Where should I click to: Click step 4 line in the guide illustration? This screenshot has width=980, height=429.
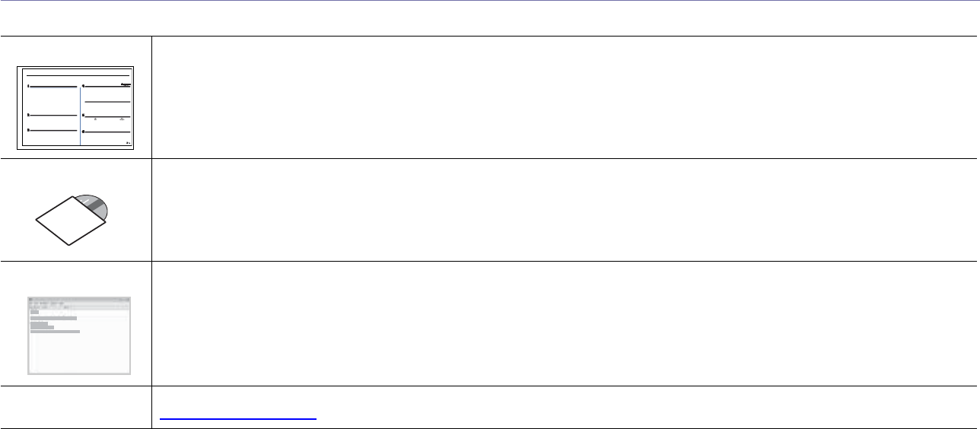tap(107, 88)
